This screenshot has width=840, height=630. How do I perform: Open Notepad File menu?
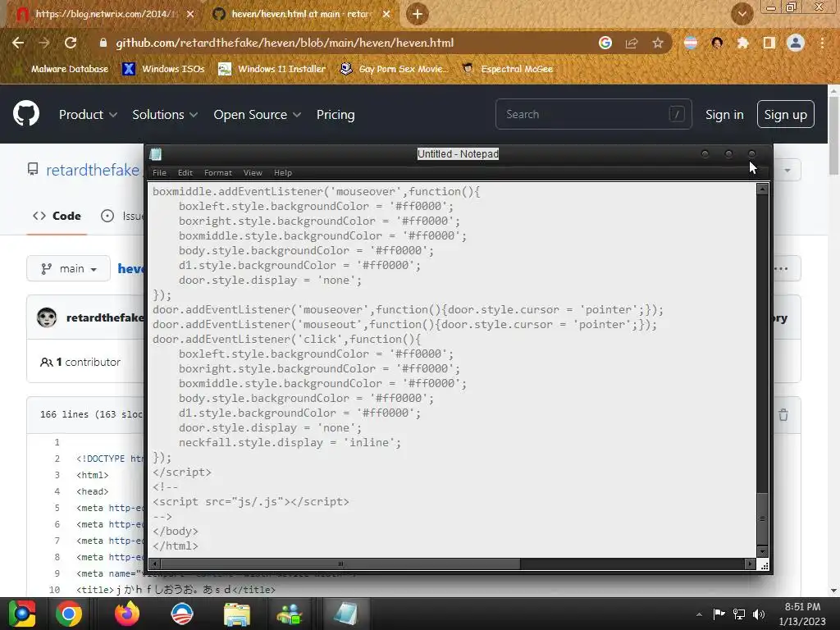coord(160,172)
